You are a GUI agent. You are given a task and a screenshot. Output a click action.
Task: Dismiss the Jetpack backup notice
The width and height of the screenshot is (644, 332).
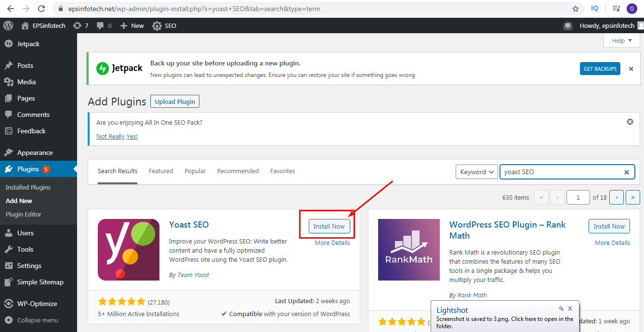631,69
